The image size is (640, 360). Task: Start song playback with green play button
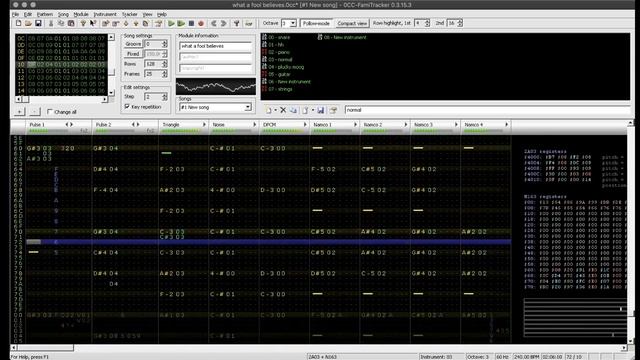[171, 24]
